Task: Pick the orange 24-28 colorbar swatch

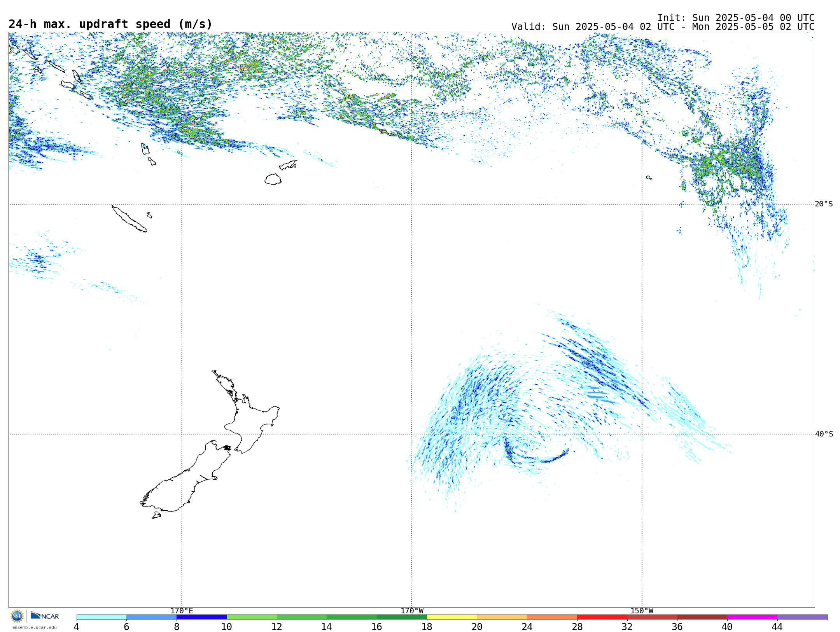Action: (x=552, y=617)
